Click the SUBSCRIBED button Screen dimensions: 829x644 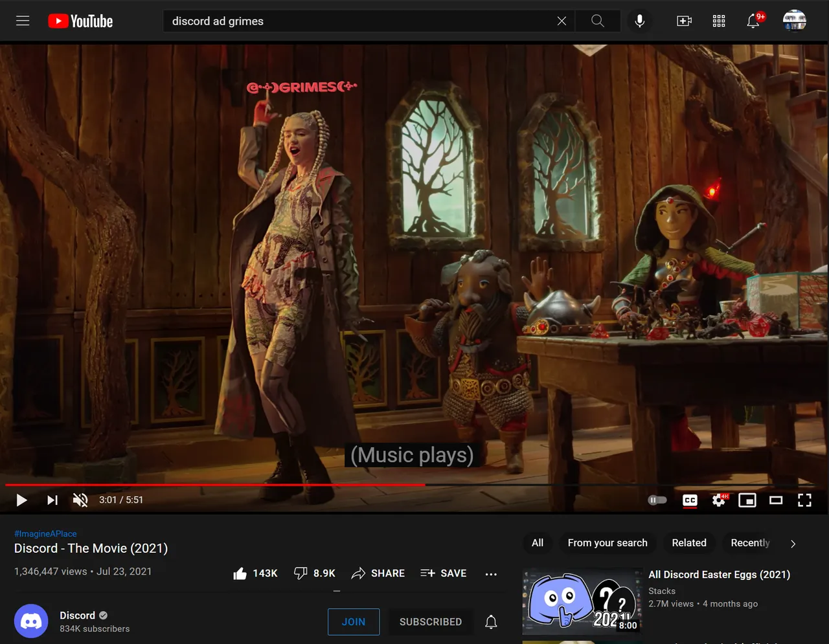(x=431, y=622)
